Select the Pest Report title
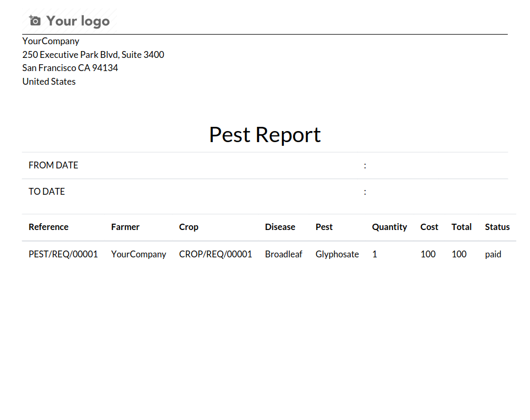This screenshot has width=530, height=420. pos(264,135)
